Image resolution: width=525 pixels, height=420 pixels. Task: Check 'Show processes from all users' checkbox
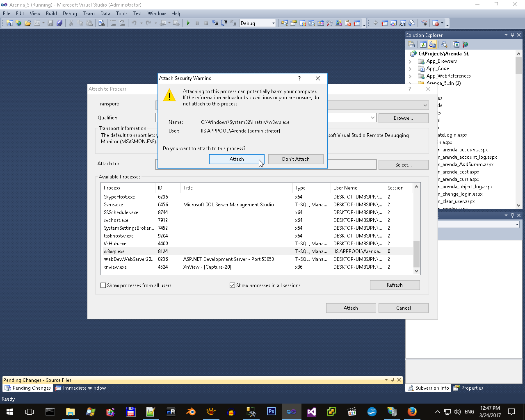[x=103, y=285]
